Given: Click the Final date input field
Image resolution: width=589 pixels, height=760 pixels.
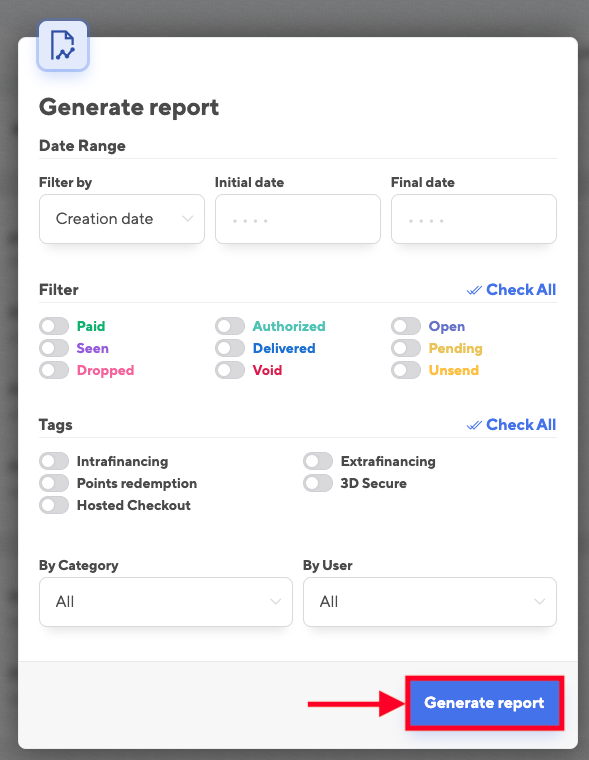Looking at the screenshot, I should click(x=474, y=219).
